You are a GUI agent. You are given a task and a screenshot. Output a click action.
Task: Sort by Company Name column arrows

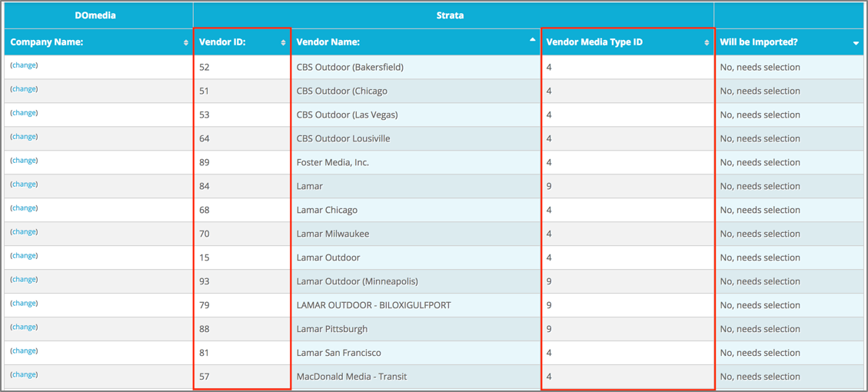coord(185,42)
